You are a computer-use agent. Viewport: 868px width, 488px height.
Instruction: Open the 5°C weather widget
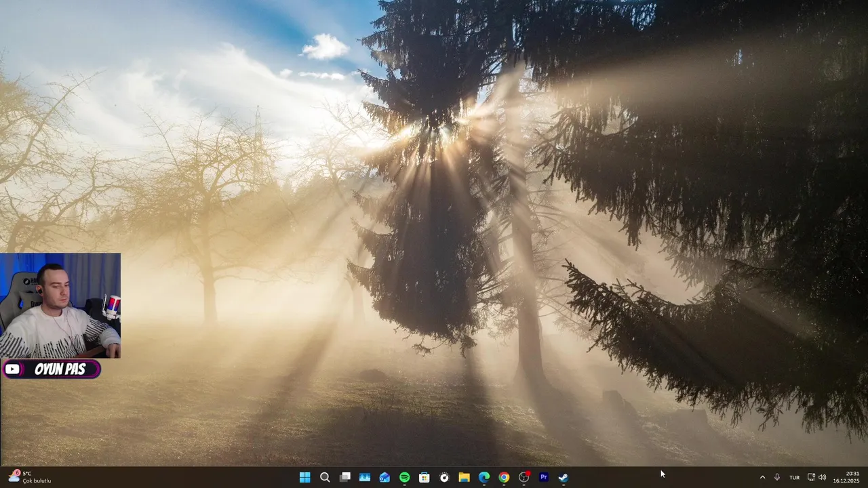(30, 477)
